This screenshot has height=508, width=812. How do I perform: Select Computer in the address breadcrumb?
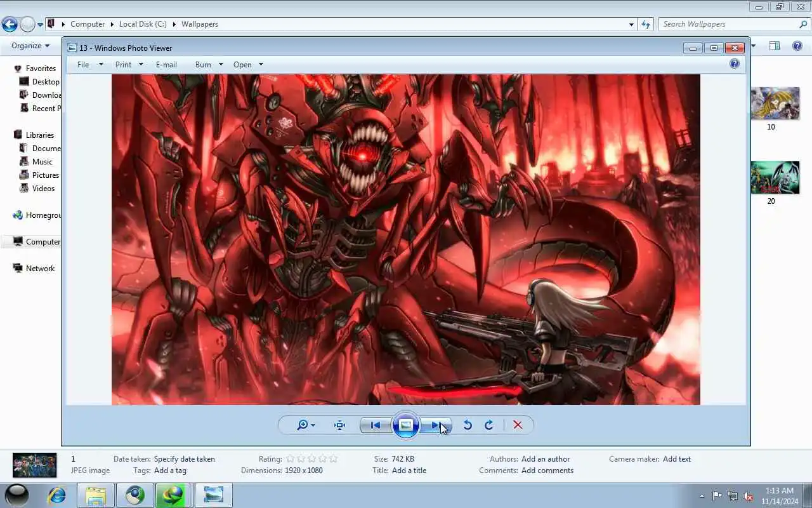coord(88,24)
